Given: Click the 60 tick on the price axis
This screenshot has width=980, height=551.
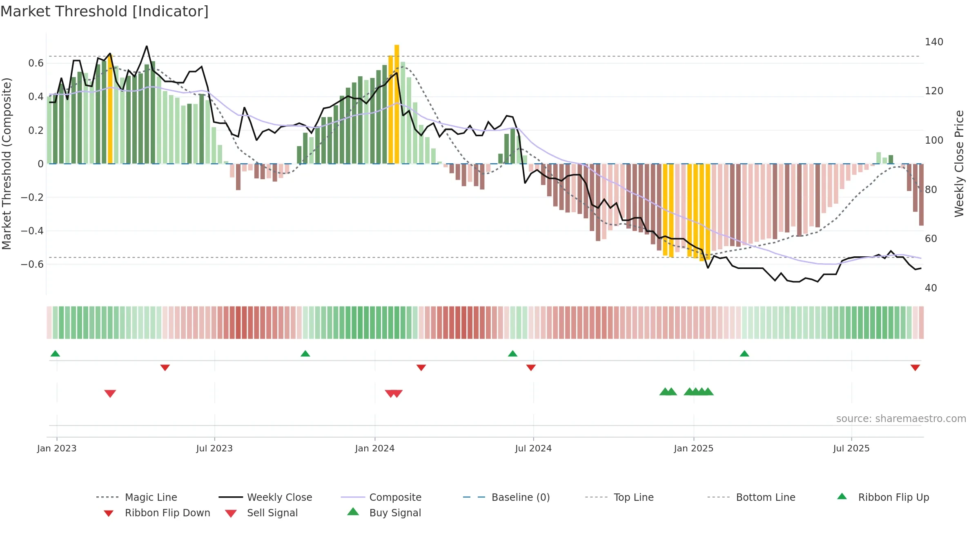Looking at the screenshot, I should 931,238.
